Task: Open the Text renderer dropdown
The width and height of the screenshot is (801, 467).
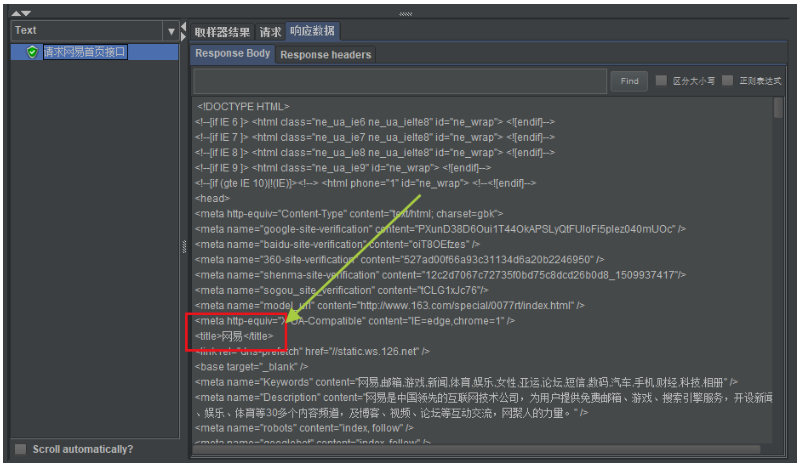Action: click(171, 31)
